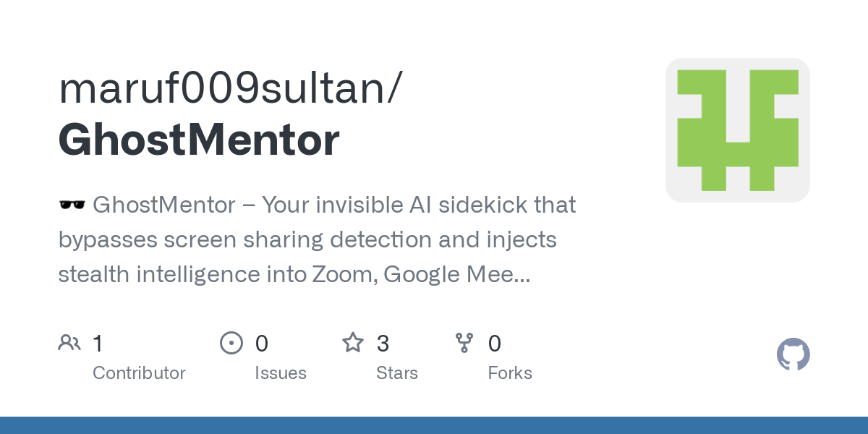This screenshot has height=434, width=868.
Task: Open the maruf009sultan owner name
Action: tap(230, 88)
